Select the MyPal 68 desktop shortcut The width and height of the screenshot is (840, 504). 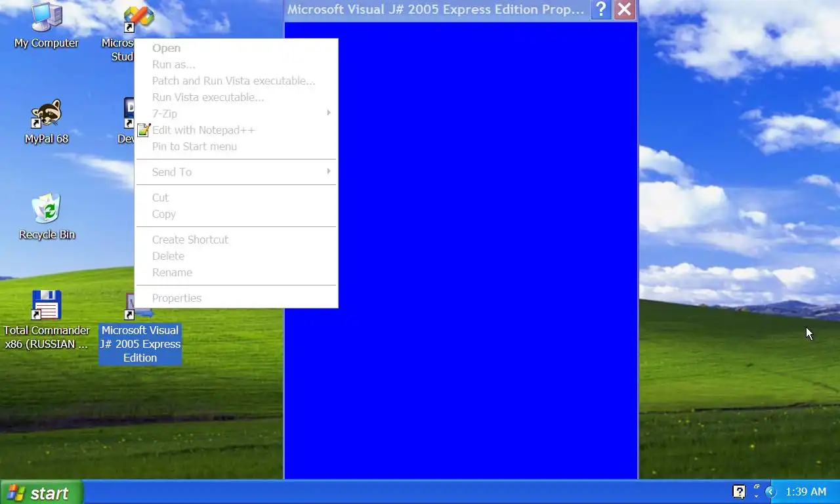pos(47,122)
